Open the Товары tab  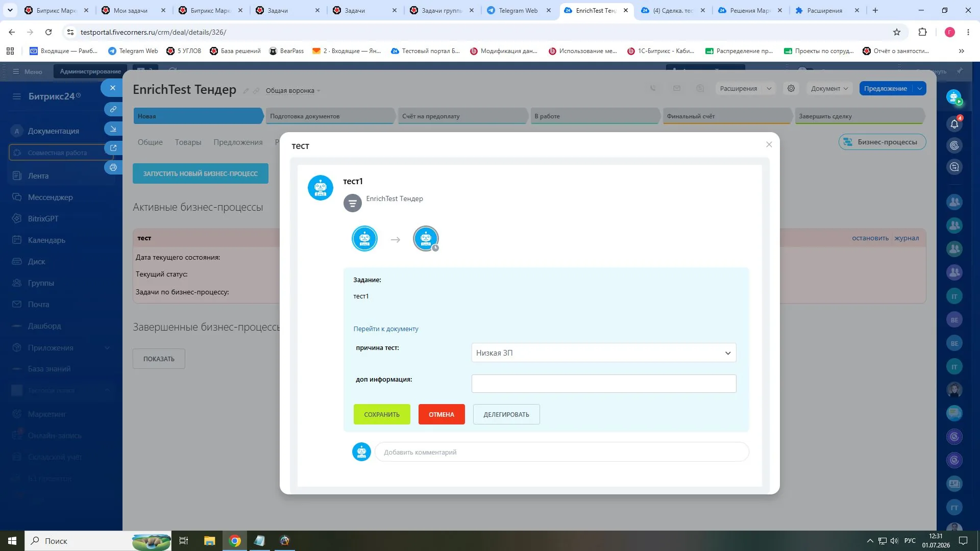[x=188, y=142]
